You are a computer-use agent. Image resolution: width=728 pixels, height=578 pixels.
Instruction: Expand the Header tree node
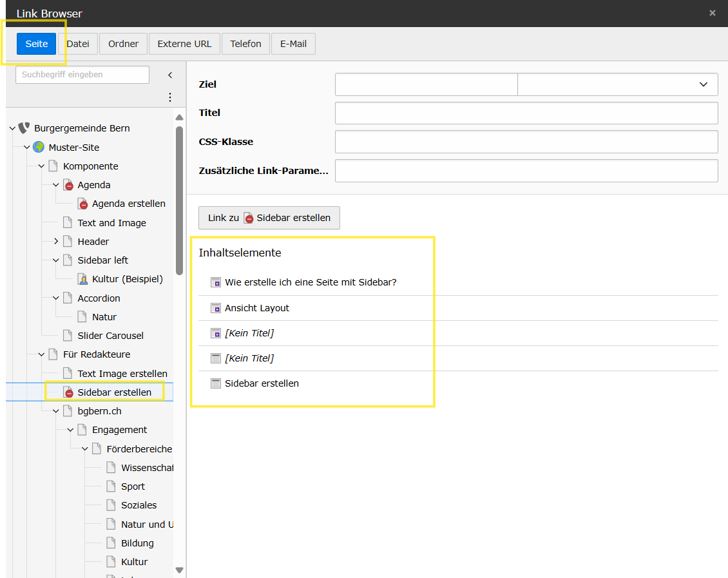click(56, 242)
